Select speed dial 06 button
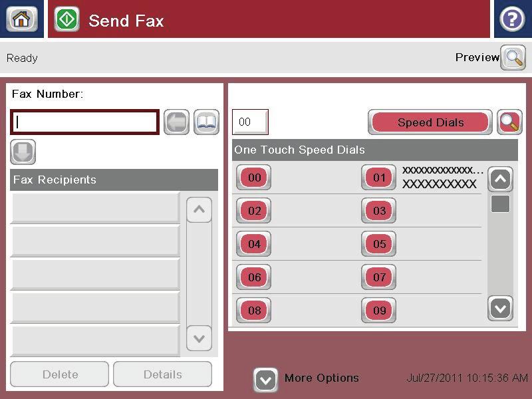532x399 pixels. [x=254, y=277]
